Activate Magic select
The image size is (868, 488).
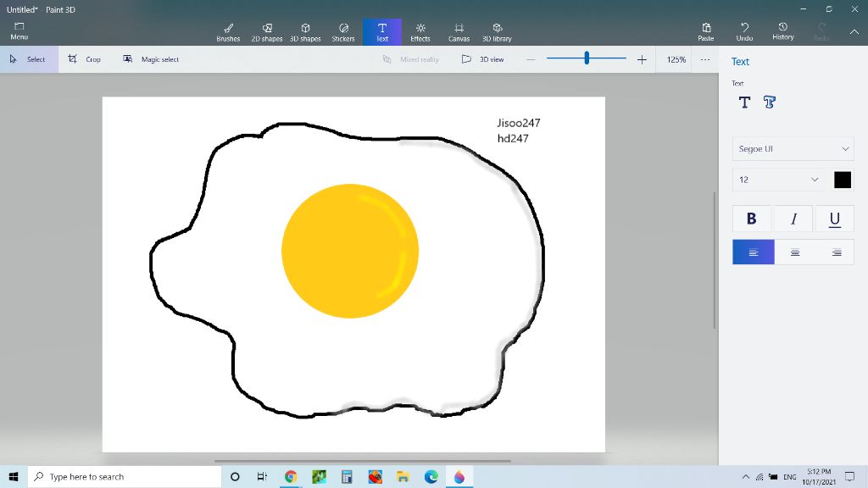pos(151,59)
